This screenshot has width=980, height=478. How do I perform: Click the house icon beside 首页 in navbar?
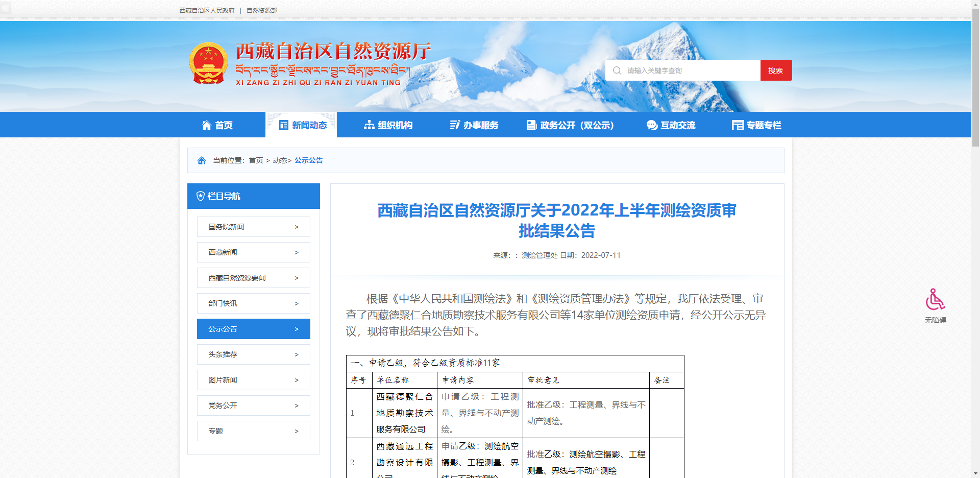click(x=206, y=125)
